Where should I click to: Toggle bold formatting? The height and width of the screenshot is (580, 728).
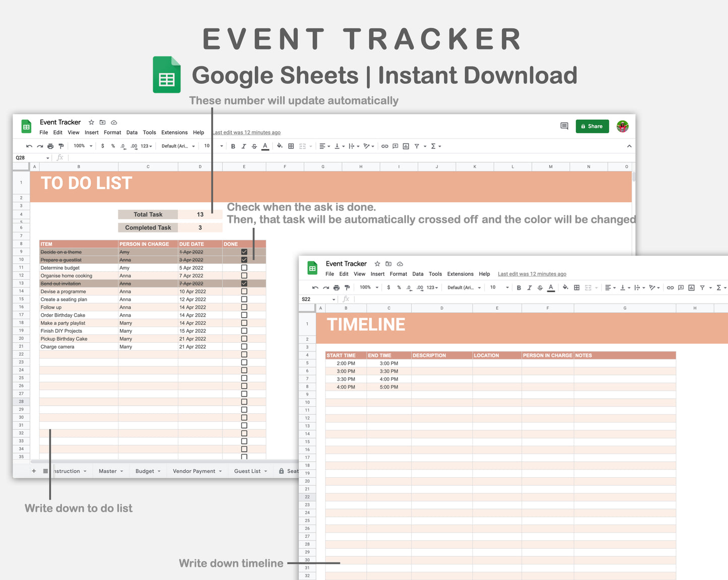click(233, 146)
